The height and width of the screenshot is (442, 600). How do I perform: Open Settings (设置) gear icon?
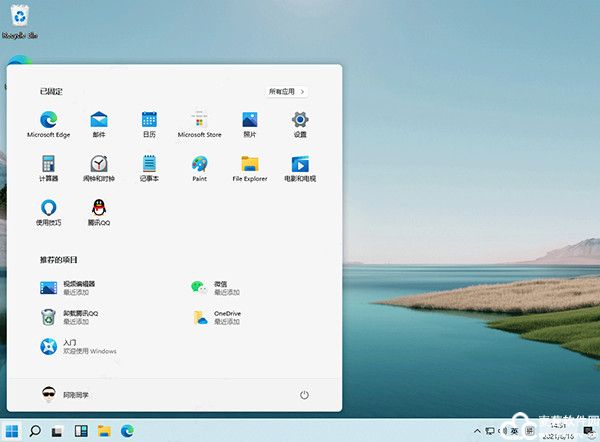point(299,120)
